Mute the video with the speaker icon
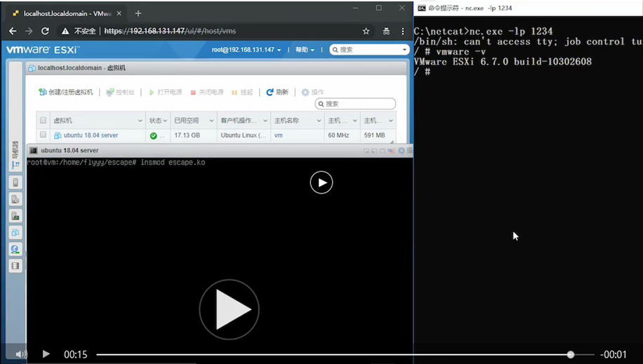Screen dimensions: 643x364 (20, 354)
